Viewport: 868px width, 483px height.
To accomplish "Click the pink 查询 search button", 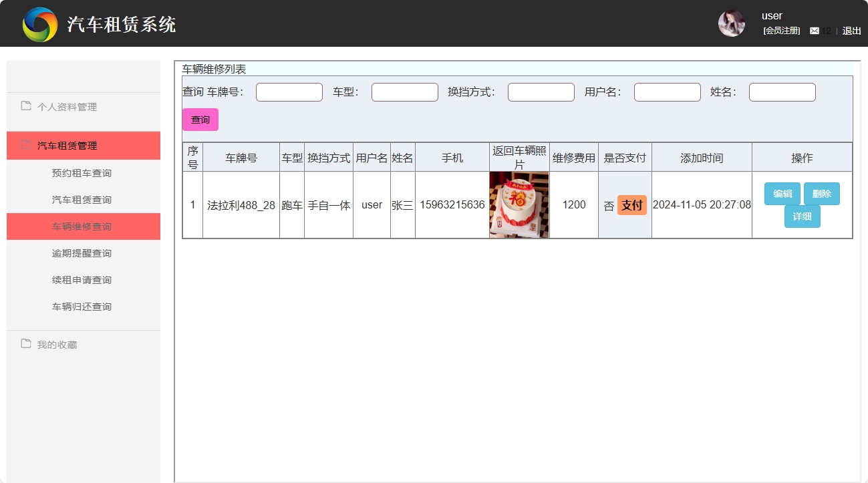I will (x=200, y=118).
